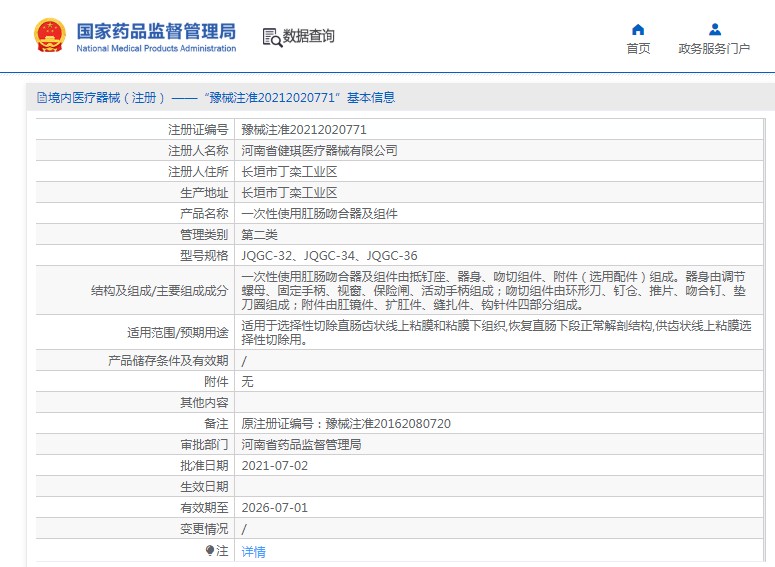Screen dimensions: 775x567
Task: Click the 管理类别 label
Action: pyautogui.click(x=204, y=234)
